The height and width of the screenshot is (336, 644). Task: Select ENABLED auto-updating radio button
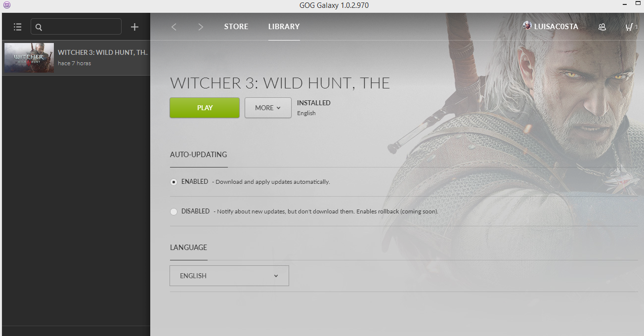pos(173,182)
